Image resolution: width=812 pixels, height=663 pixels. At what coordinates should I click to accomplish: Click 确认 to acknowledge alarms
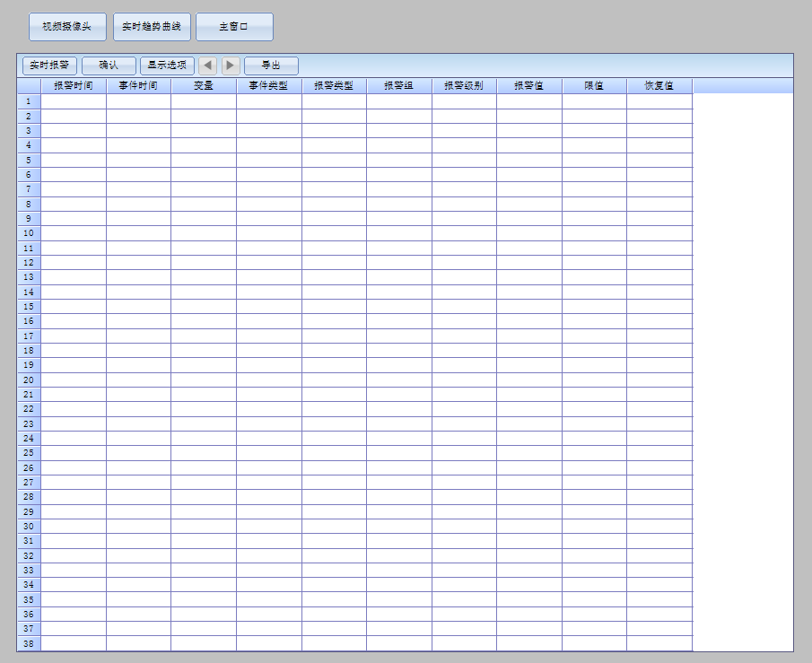tap(109, 65)
